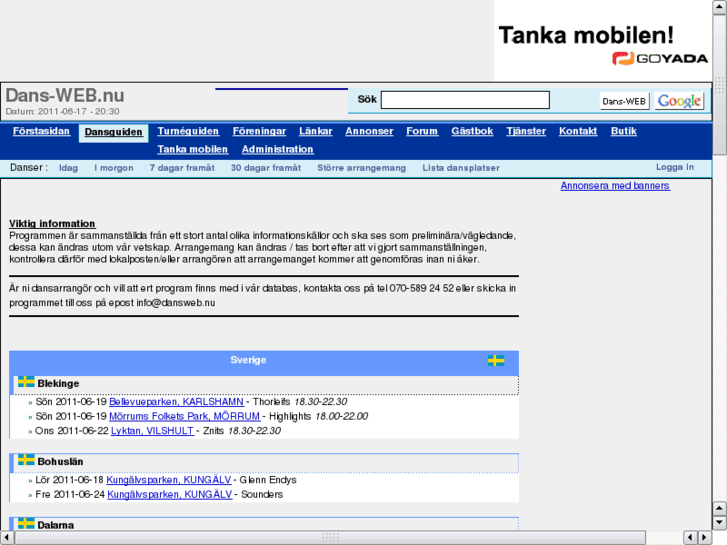Click the Dans-WEB.nu site title
The image size is (727, 545).
(x=65, y=96)
